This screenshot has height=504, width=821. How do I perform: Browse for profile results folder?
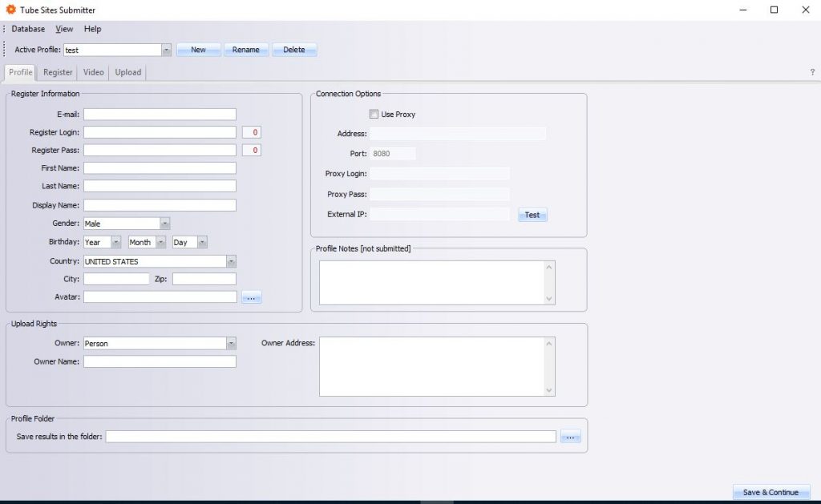click(570, 437)
